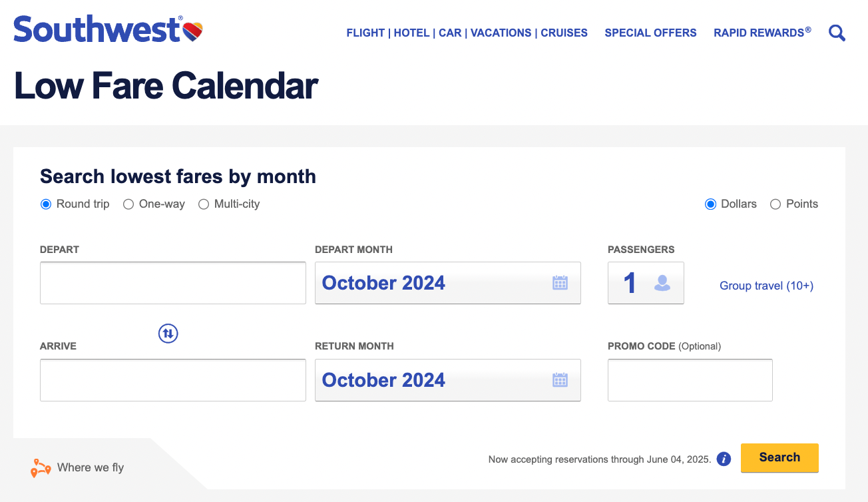Expand the Passengers selector
868x502 pixels.
645,283
